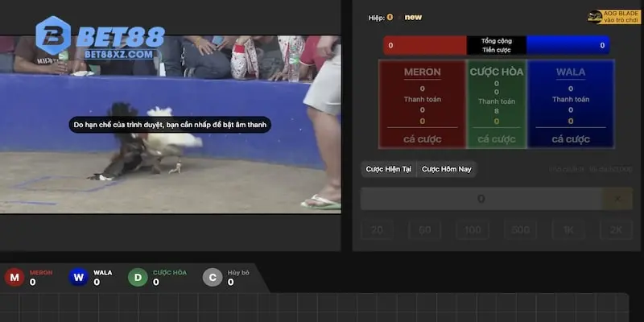Select the 2K chip amount
The image size is (644, 322).
(616, 230)
